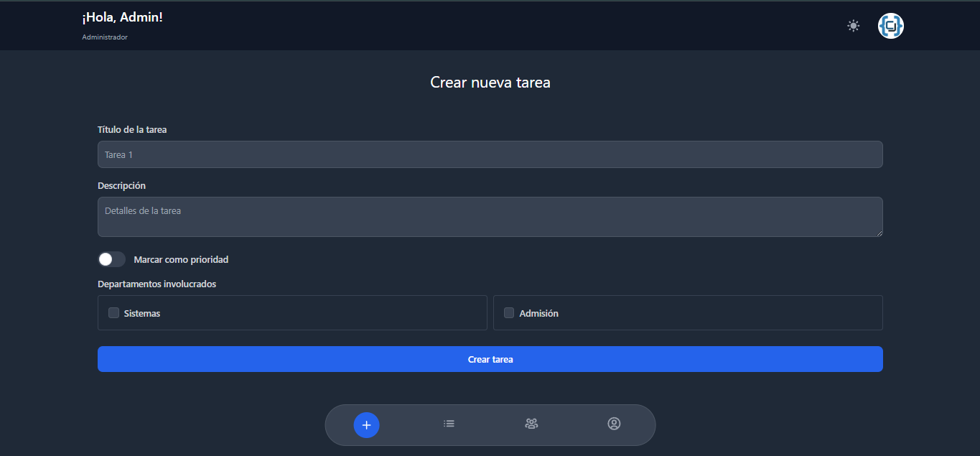Click the blue plus icon in bottom navigation
Viewport: 980px width, 456px height.
(366, 425)
